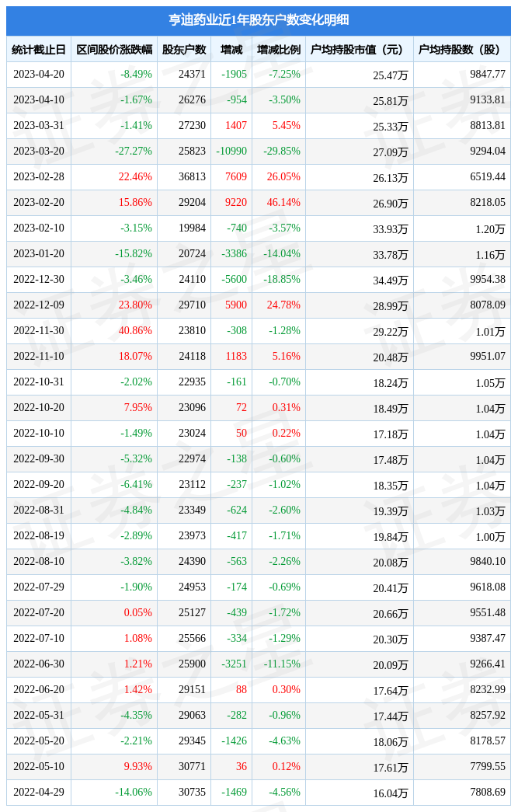Click the 区间股价涨跌幅 column header

tap(114, 50)
